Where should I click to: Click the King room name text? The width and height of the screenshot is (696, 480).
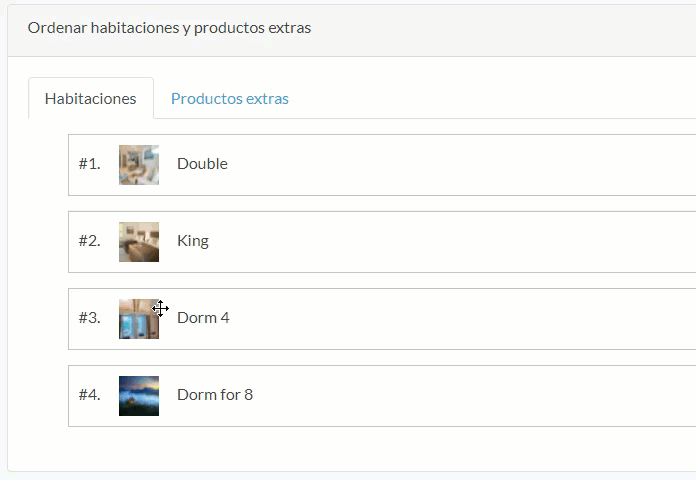point(193,241)
